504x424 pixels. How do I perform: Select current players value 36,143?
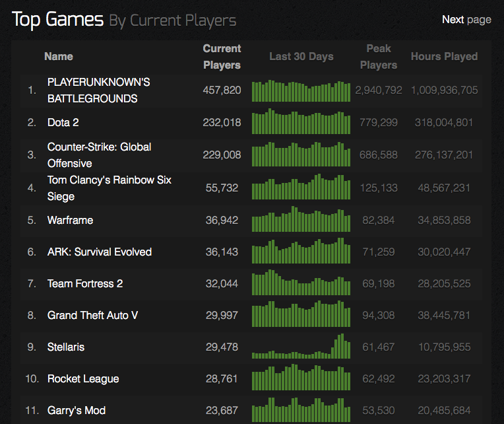pyautogui.click(x=222, y=252)
